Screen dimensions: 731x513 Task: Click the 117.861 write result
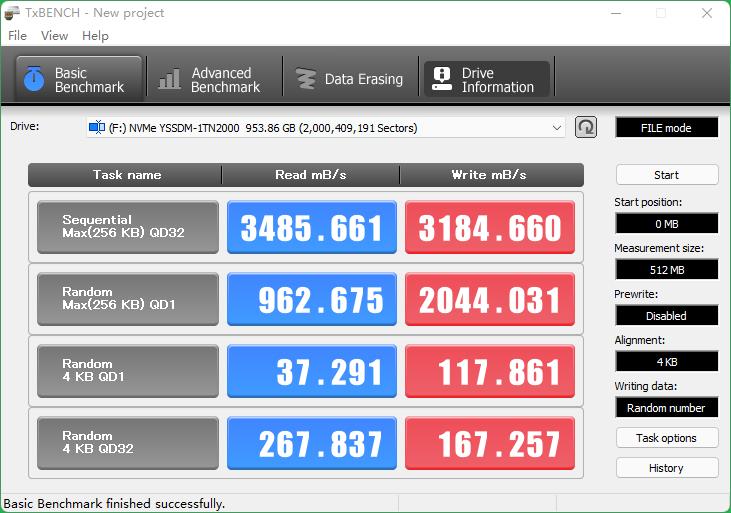490,371
